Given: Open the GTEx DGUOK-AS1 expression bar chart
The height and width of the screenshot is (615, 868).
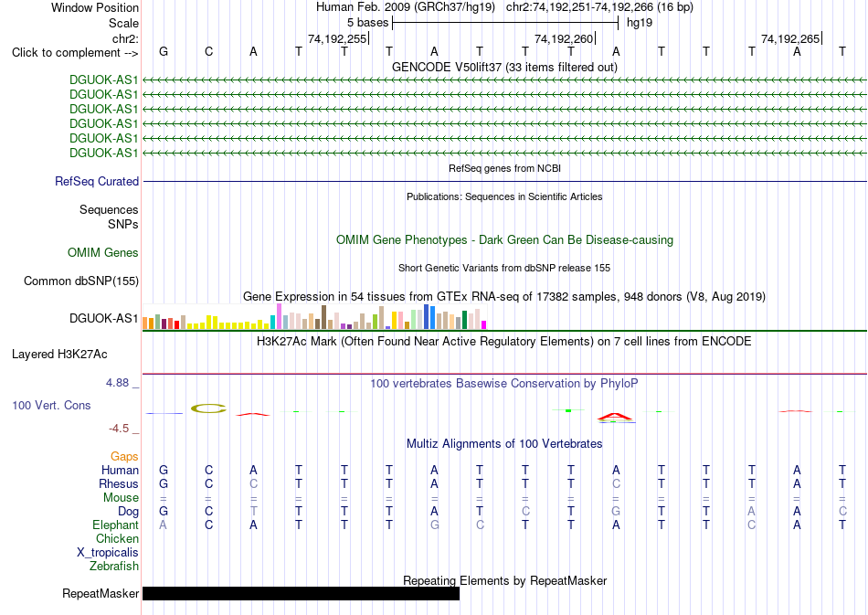Looking at the screenshot, I should [x=314, y=316].
